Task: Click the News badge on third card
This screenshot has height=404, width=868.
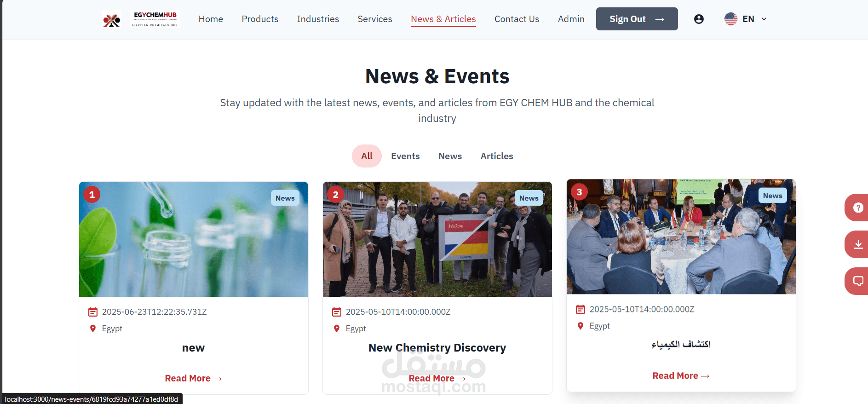Action: [x=772, y=196]
